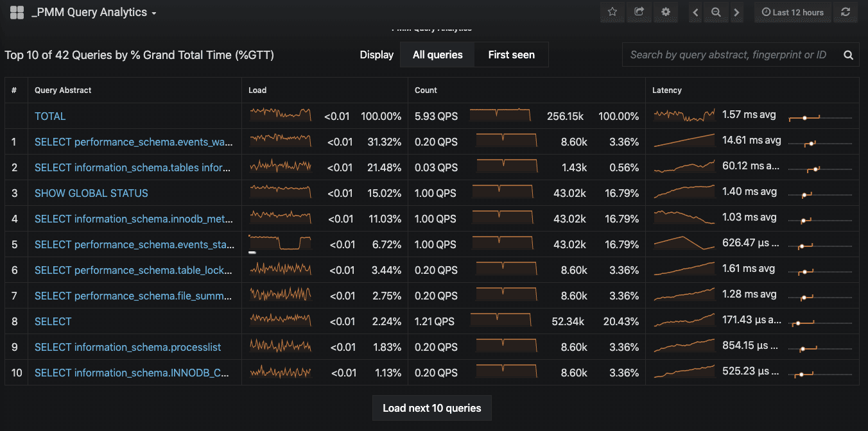Click the 21.48% load value
Screen dimensions: 868x431
coord(384,167)
